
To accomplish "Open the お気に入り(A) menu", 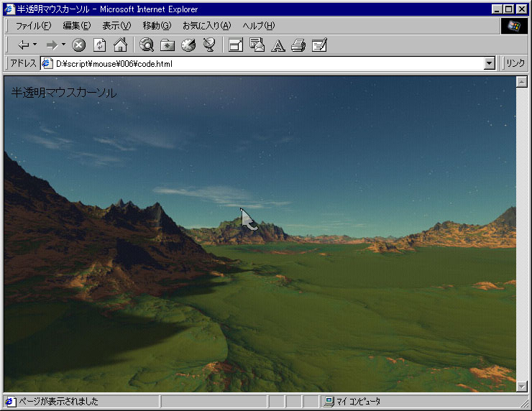I will coord(206,26).
